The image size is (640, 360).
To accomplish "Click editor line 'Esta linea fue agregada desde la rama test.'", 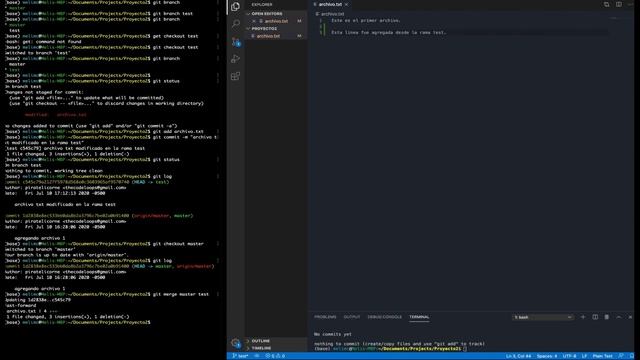I will click(389, 33).
